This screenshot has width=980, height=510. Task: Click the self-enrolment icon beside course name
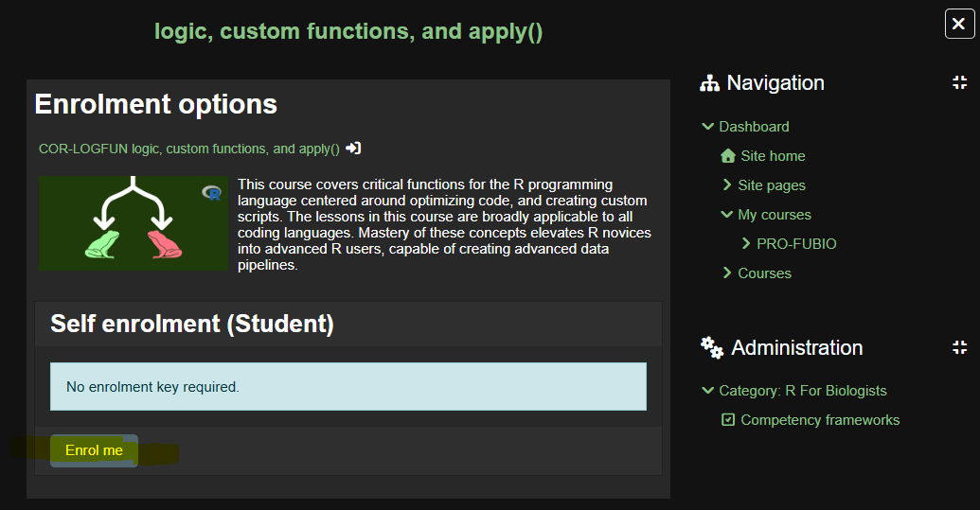[x=353, y=149]
